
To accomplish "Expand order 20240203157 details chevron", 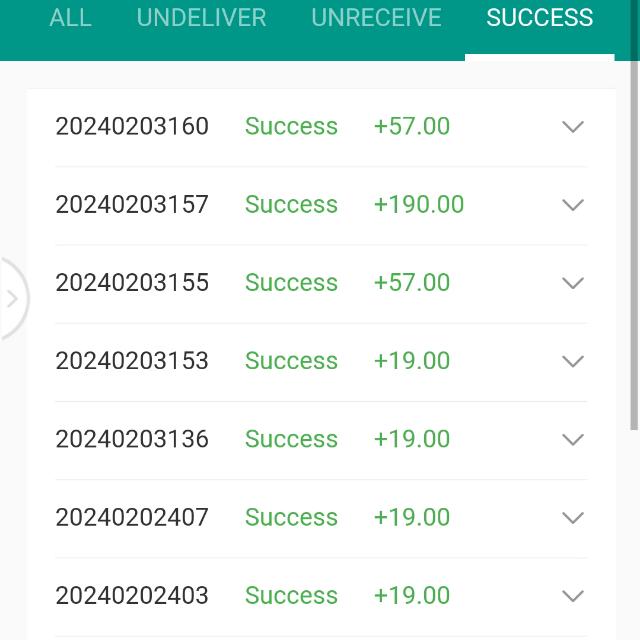I will coord(572,205).
